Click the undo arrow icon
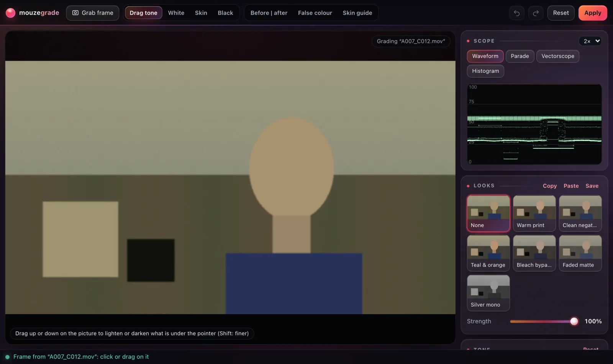The image size is (613, 364). [x=516, y=13]
